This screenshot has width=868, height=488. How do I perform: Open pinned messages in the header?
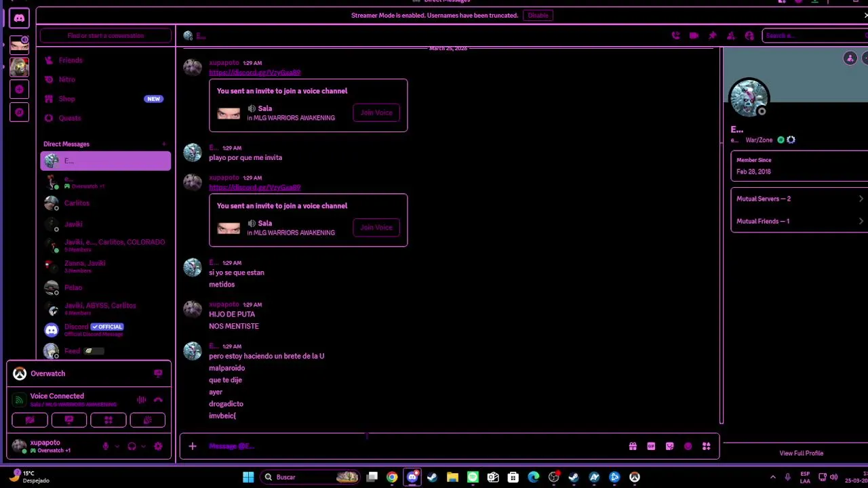pos(712,36)
